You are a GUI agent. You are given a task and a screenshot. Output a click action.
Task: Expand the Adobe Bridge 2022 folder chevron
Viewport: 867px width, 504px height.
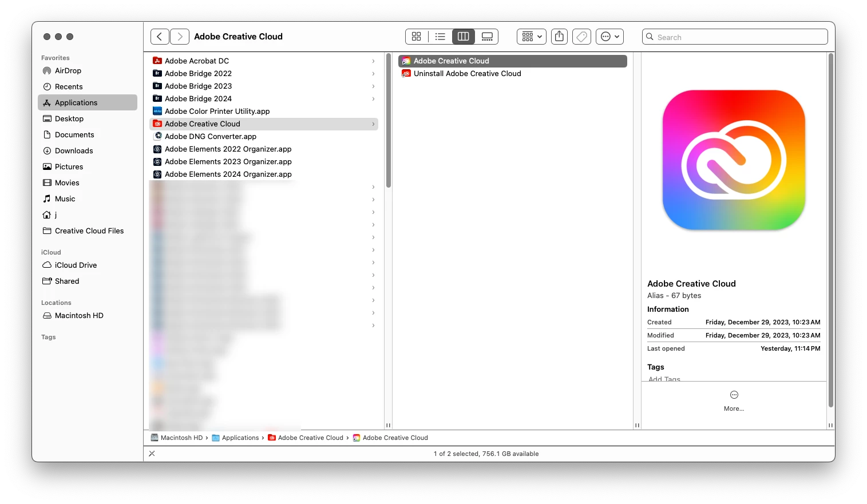point(373,74)
